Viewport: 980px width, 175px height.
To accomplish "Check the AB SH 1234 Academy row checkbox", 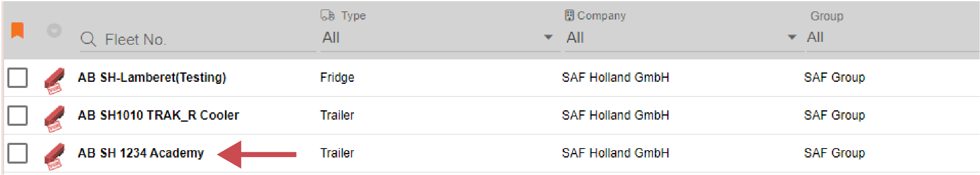I will [x=18, y=153].
